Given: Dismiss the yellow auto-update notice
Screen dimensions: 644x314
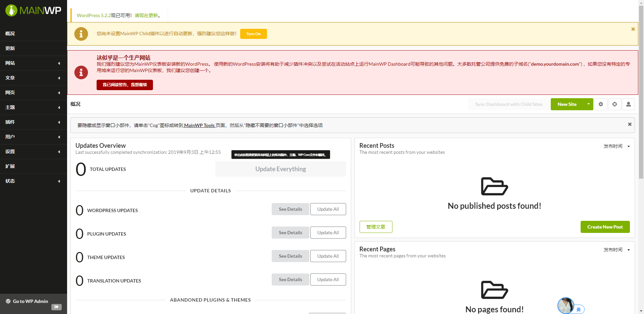Looking at the screenshot, I should (x=633, y=29).
